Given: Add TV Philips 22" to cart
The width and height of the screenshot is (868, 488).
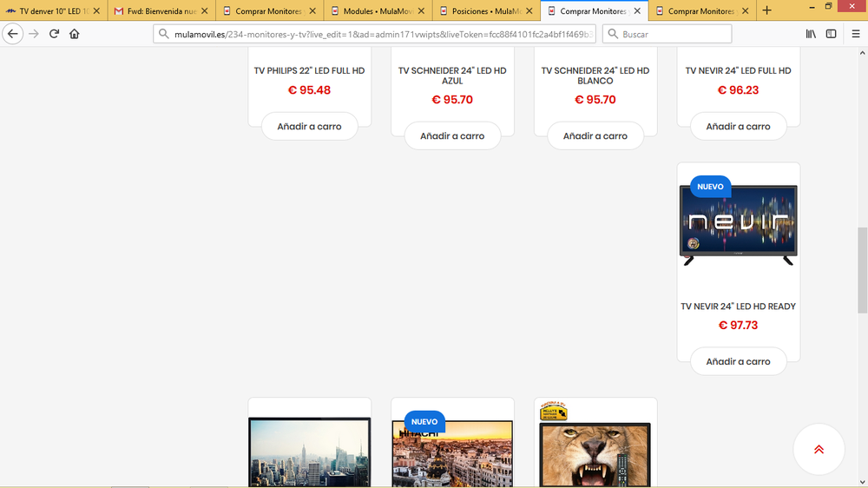Looking at the screenshot, I should coord(310,126).
